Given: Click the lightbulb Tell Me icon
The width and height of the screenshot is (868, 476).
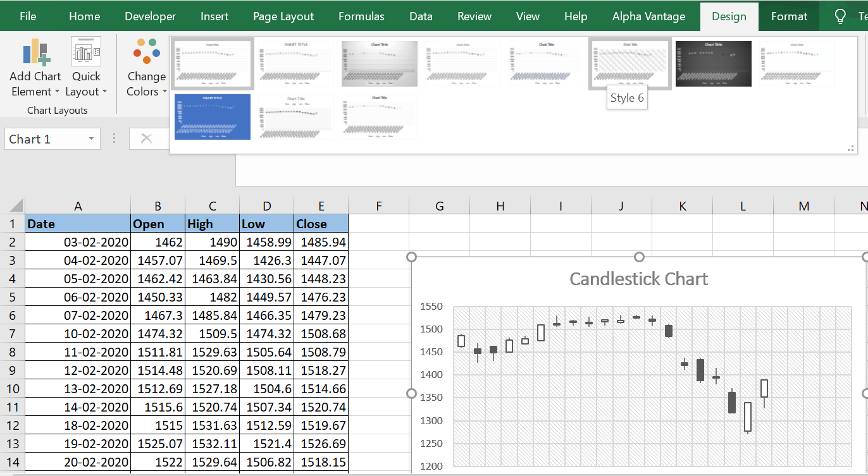Looking at the screenshot, I should tap(840, 16).
